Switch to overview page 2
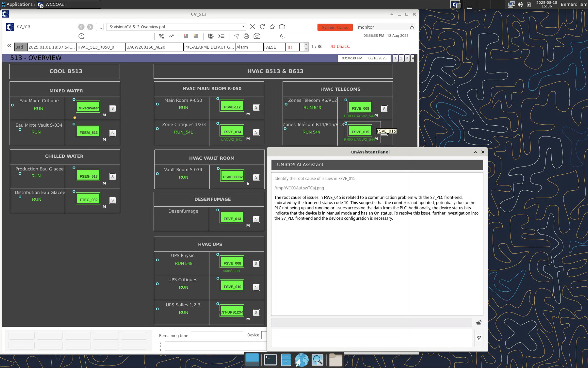The image size is (588, 368). pyautogui.click(x=401, y=58)
